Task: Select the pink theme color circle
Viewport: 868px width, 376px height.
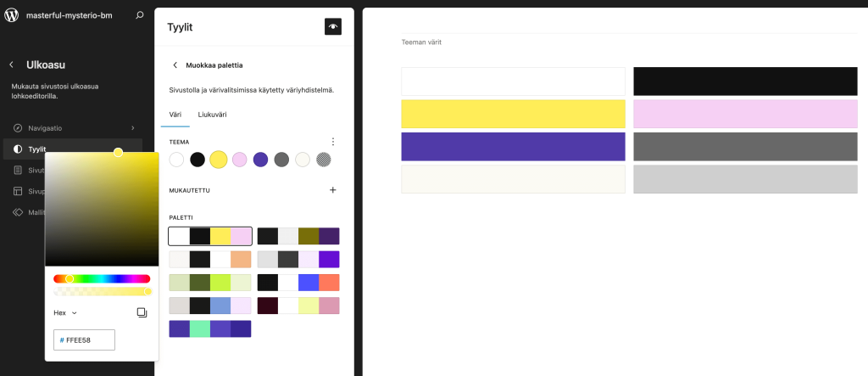Action: 240,160
